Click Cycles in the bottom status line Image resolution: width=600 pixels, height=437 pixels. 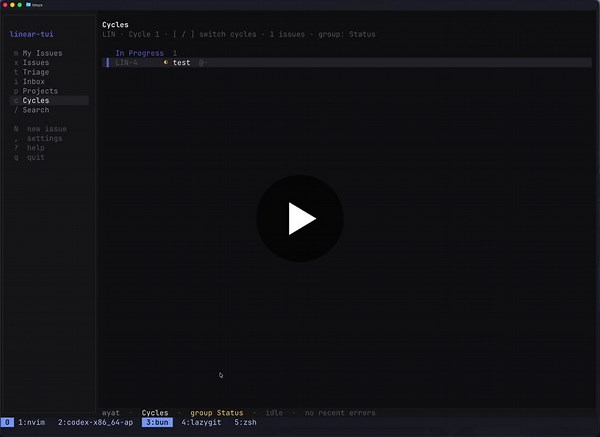155,413
